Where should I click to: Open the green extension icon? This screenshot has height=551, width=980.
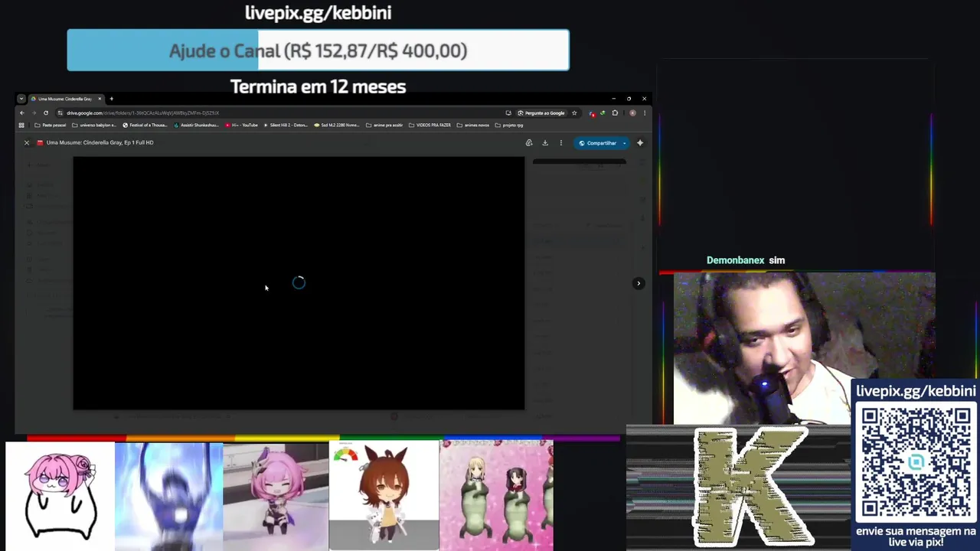click(x=603, y=113)
